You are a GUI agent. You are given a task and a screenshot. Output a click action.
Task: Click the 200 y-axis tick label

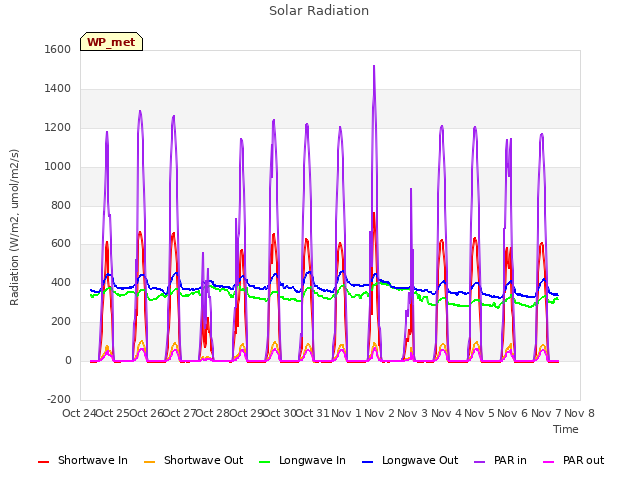point(61,322)
